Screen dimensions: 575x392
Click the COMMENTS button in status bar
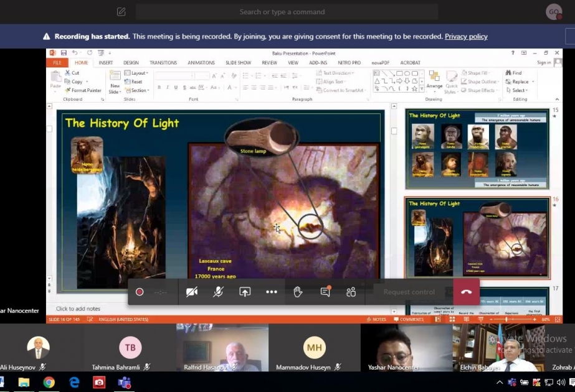[x=409, y=319]
